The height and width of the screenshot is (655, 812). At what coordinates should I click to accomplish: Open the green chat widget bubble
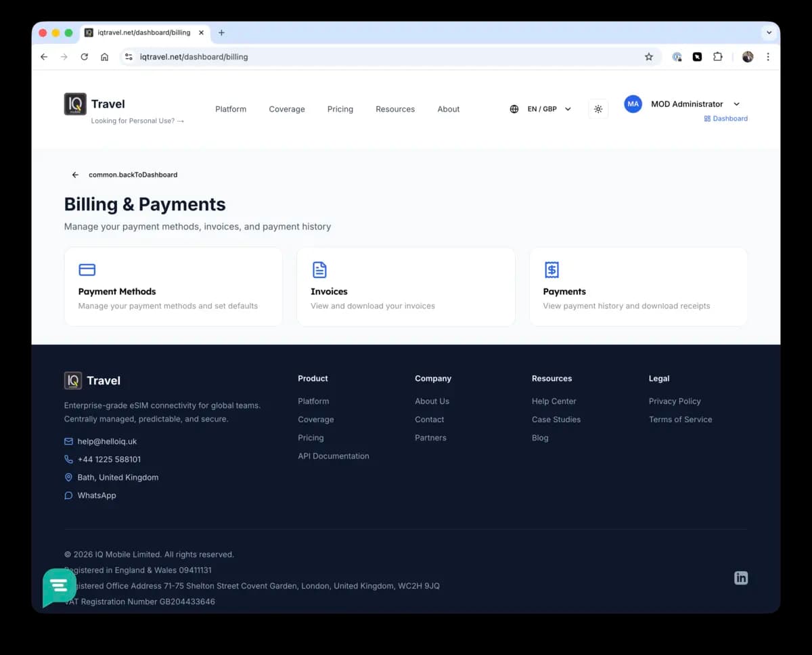pos(60,586)
